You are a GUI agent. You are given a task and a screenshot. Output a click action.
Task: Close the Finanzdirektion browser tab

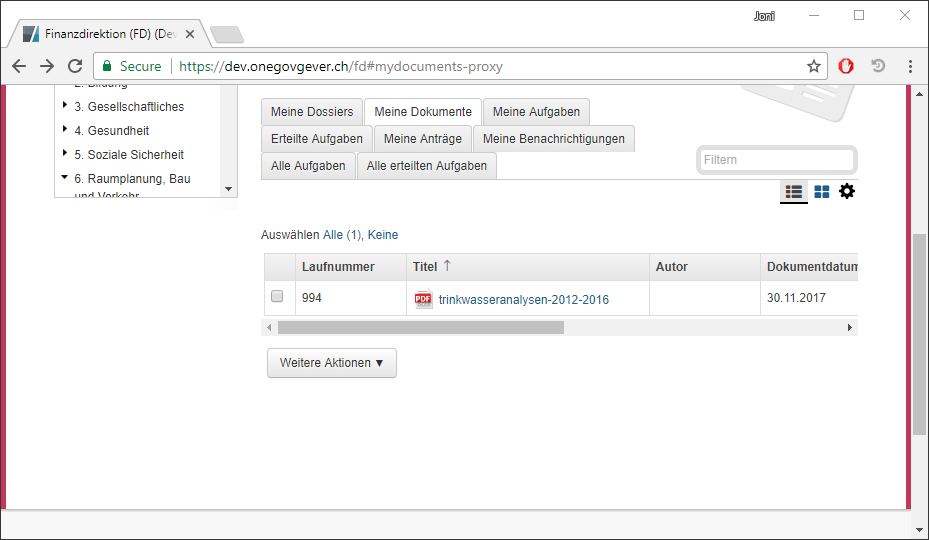(x=190, y=34)
